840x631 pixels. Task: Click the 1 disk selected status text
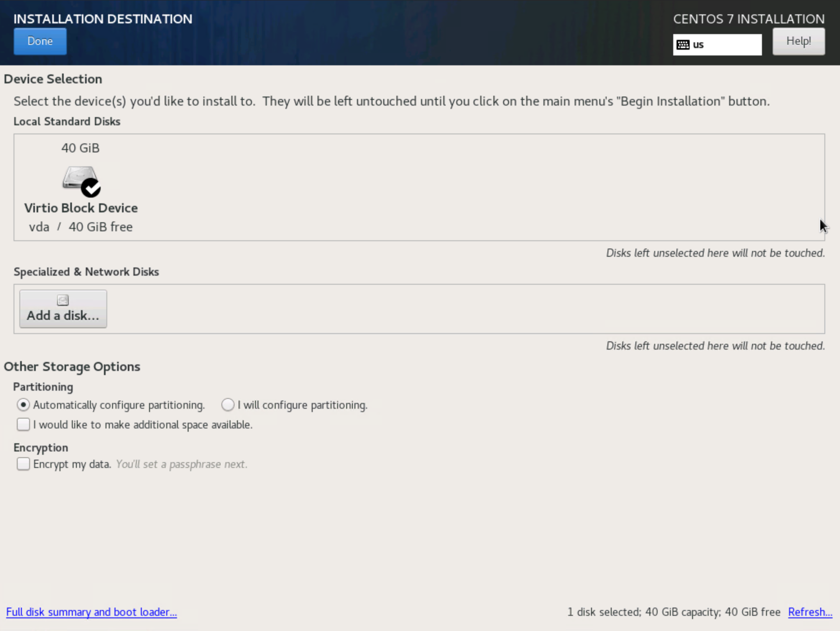tap(674, 612)
